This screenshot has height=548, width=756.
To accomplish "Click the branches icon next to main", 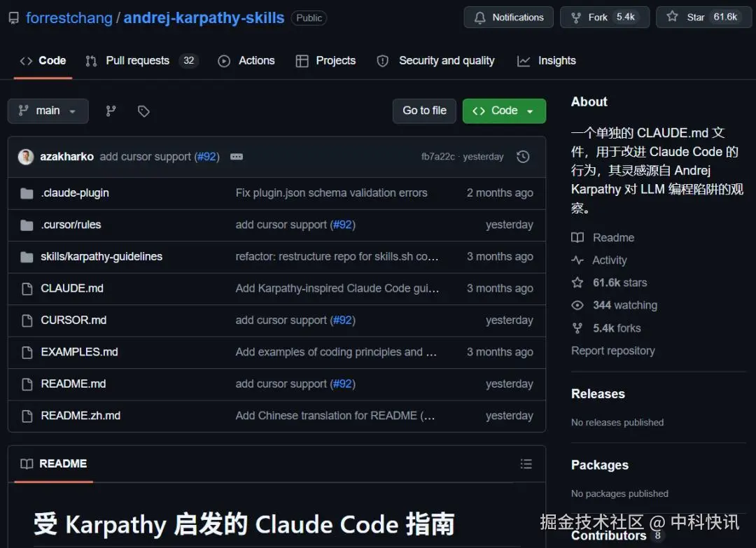I will click(x=111, y=111).
